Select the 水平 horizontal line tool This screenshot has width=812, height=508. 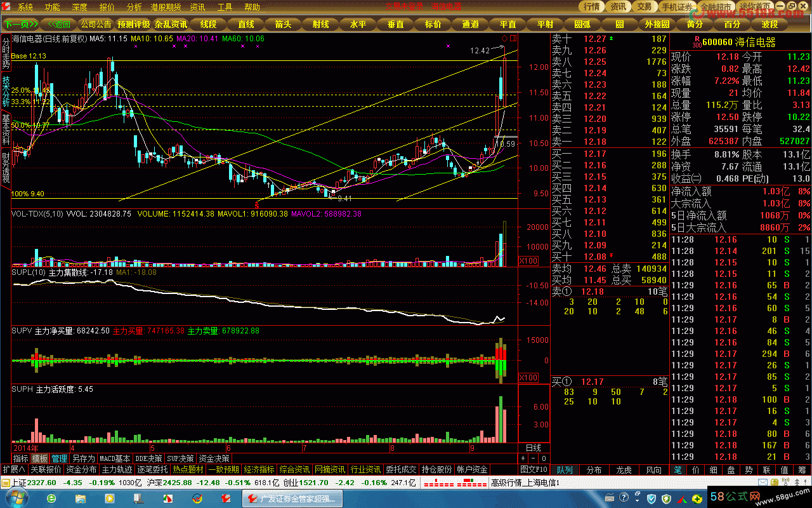tap(358, 25)
